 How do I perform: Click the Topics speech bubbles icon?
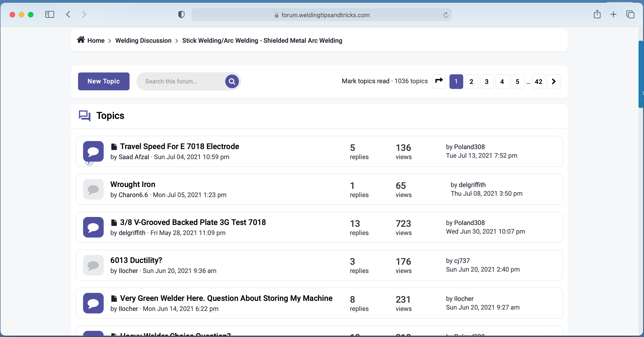pyautogui.click(x=85, y=116)
